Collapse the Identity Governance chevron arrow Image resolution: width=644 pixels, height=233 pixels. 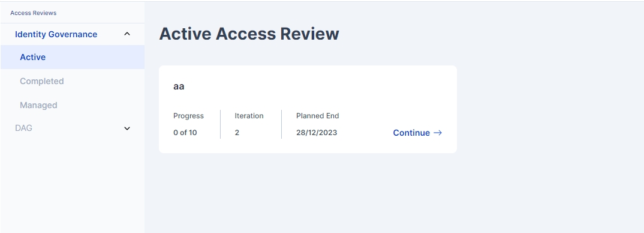click(127, 34)
